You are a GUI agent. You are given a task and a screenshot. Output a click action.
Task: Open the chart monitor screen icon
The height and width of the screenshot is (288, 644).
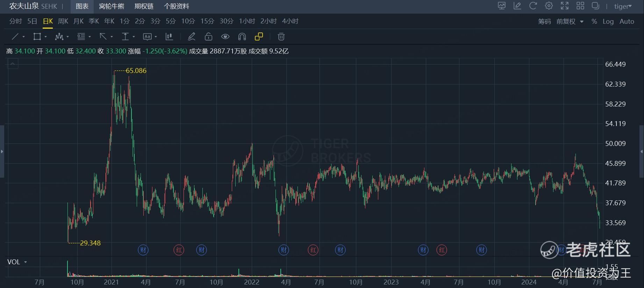coord(502,6)
